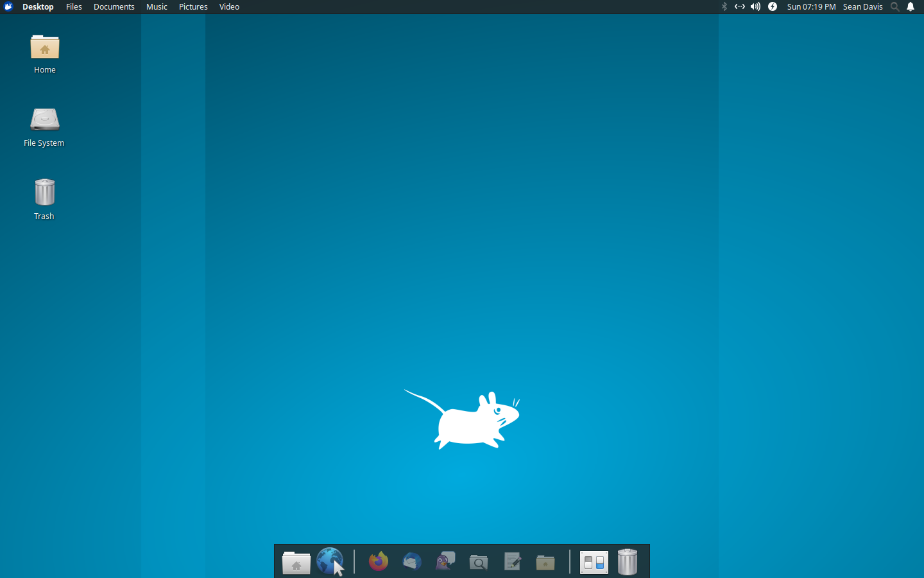The height and width of the screenshot is (578, 924).
Task: Open Thunderbird mail from the dock
Action: point(411,562)
